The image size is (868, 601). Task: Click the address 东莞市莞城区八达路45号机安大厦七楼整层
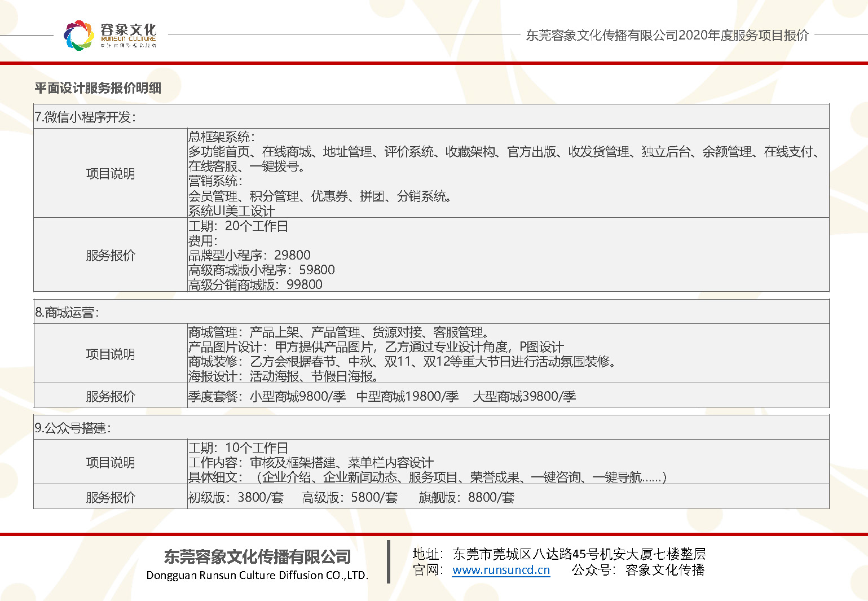579,554
